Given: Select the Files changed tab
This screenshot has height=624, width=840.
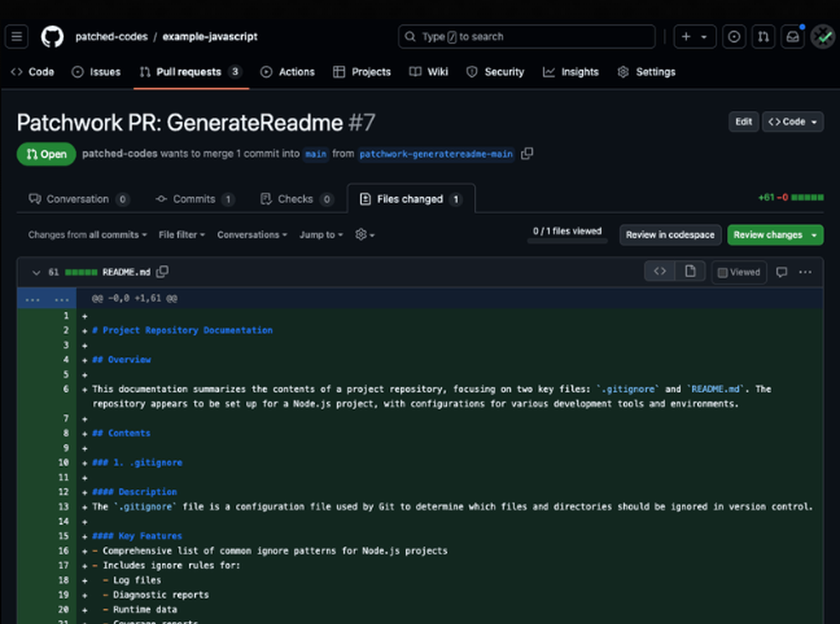Looking at the screenshot, I should click(411, 199).
